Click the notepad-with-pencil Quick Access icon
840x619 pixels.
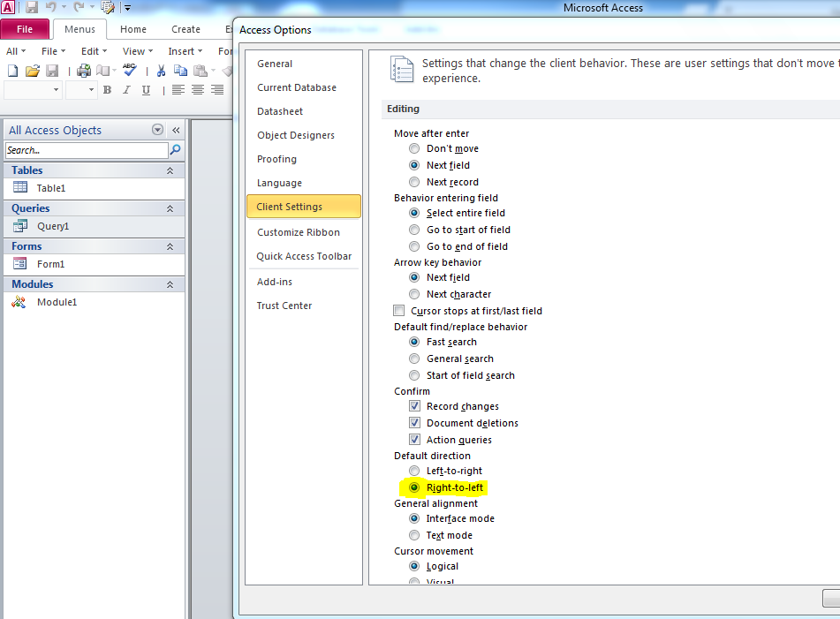point(108,7)
